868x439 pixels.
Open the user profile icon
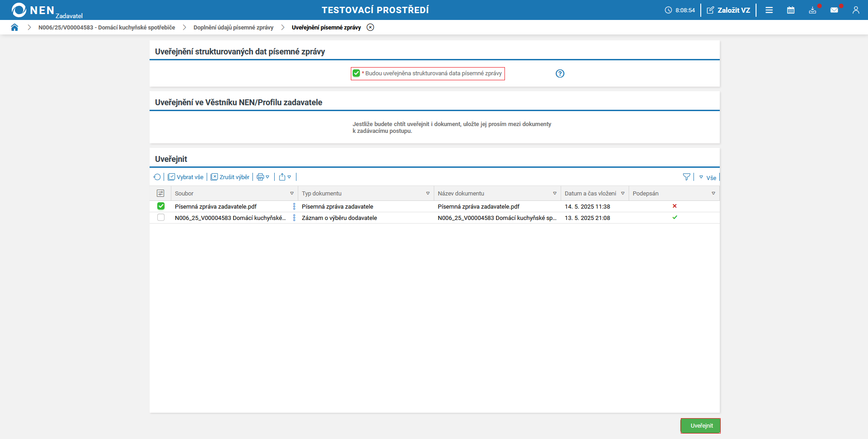click(856, 10)
